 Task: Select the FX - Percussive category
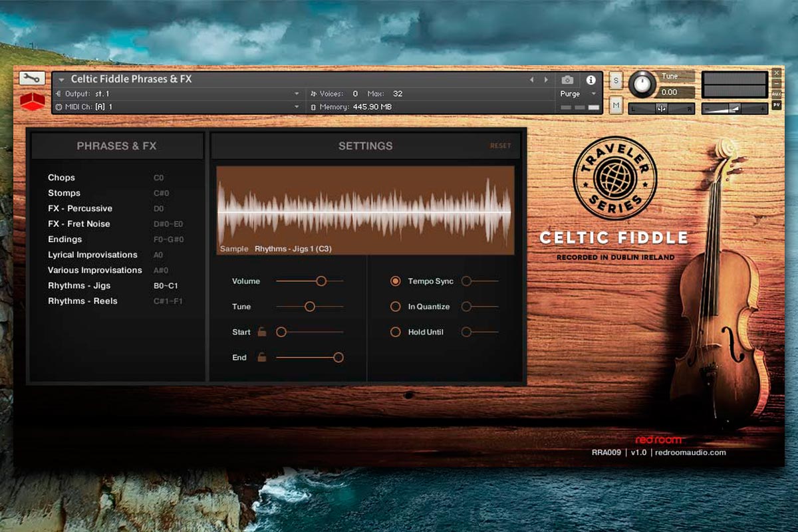pyautogui.click(x=80, y=208)
